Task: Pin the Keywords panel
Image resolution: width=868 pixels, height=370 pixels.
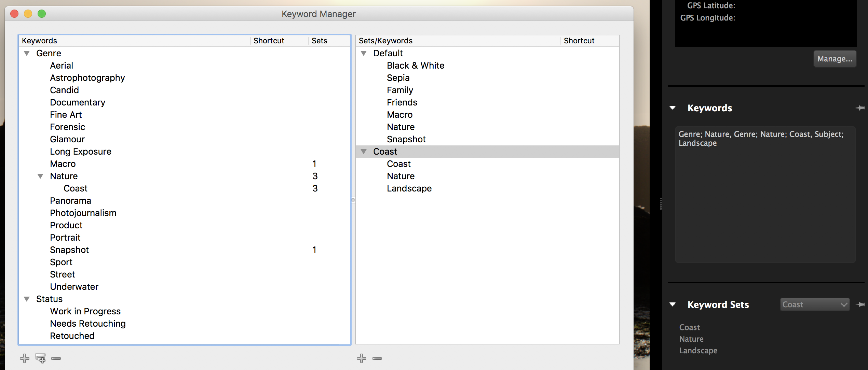Action: tap(860, 108)
